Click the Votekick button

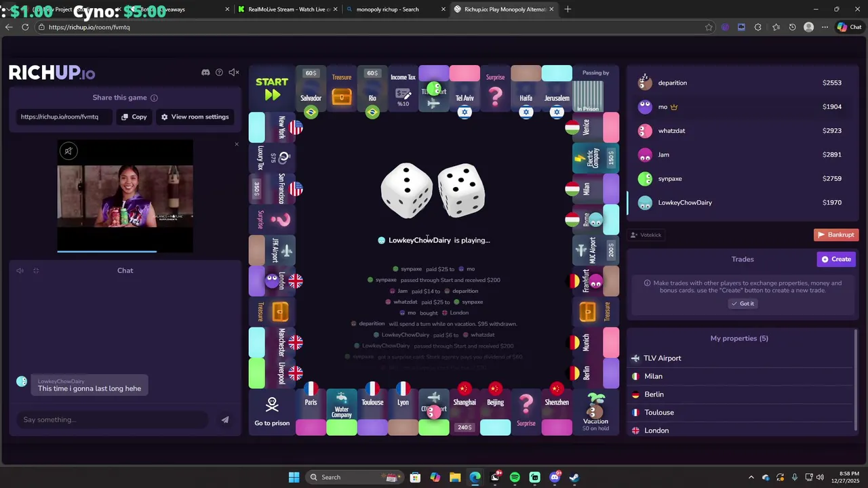(x=646, y=235)
